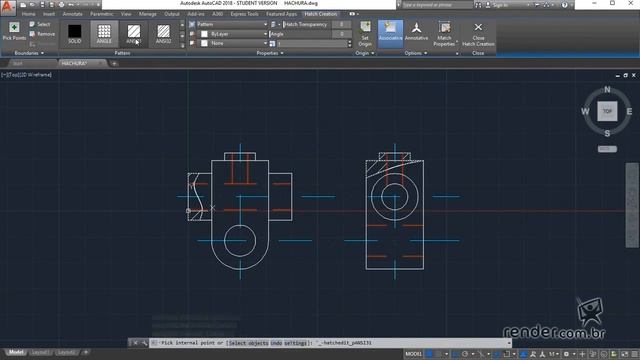
Task: Toggle grid display in status bar
Action: click(429, 354)
